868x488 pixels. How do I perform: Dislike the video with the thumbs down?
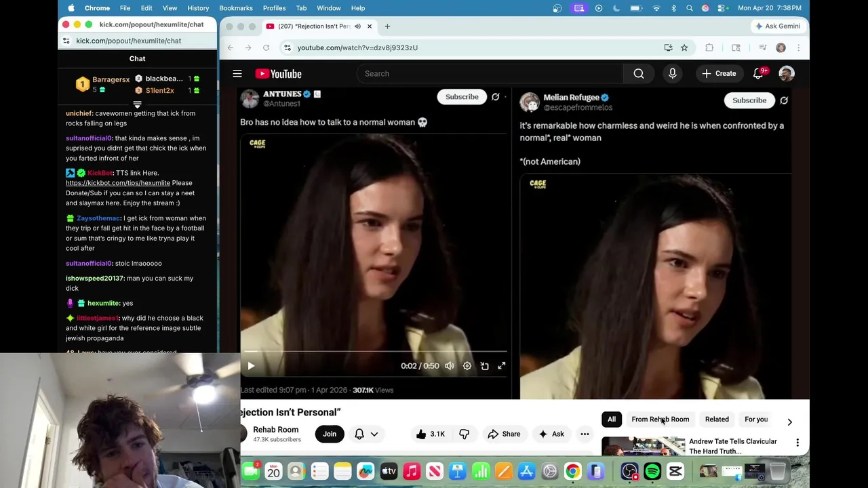464,434
